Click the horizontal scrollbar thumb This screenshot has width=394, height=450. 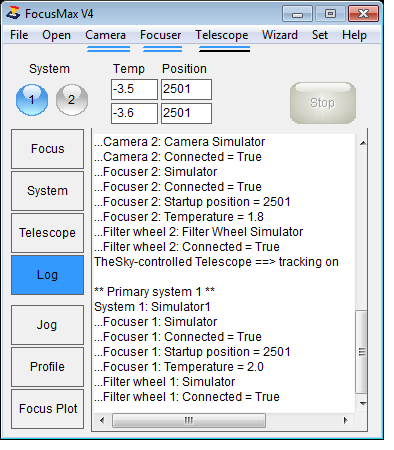click(x=189, y=420)
